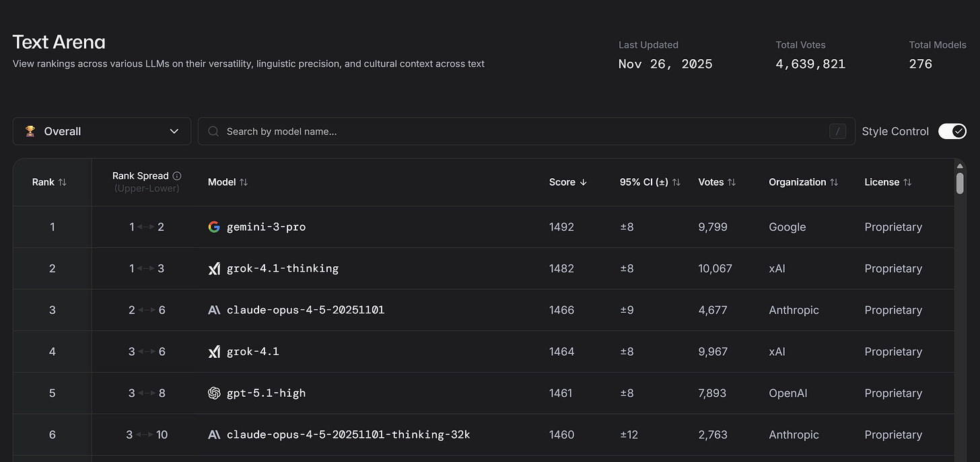Click the 9,799 votes cell
Screen dimensions: 980x462
pyautogui.click(x=713, y=227)
